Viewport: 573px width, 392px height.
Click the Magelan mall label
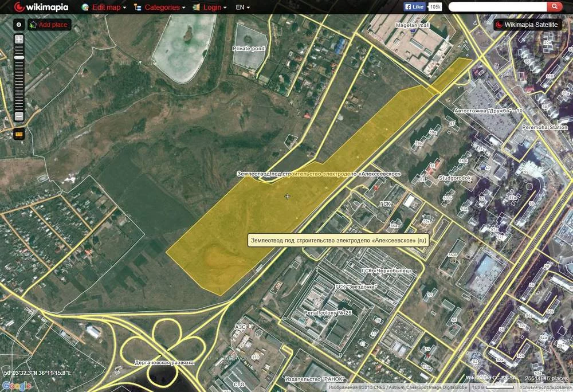pos(413,25)
